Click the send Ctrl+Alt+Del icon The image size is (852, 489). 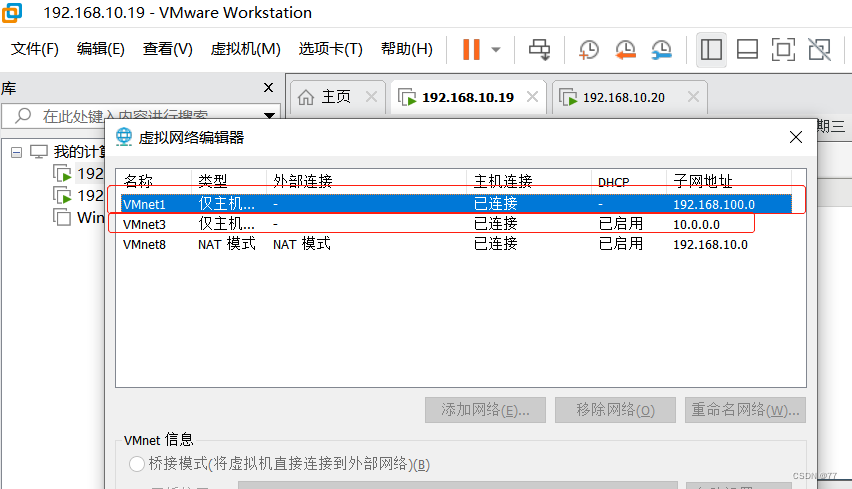click(540, 49)
